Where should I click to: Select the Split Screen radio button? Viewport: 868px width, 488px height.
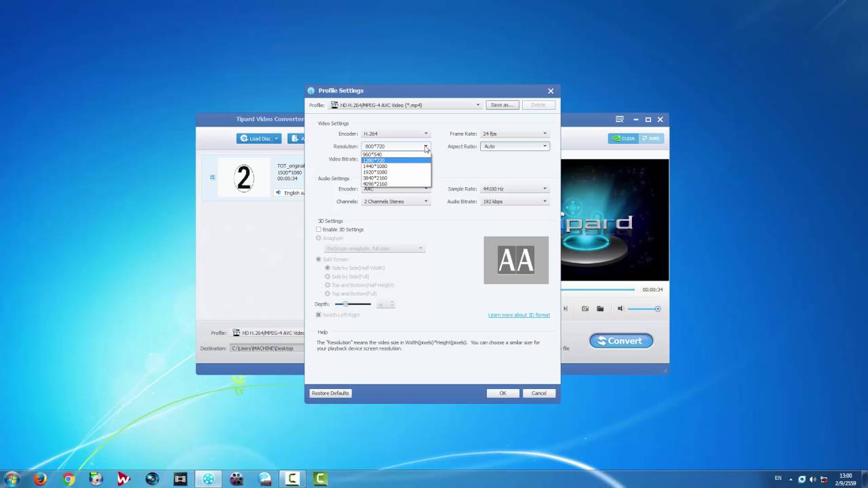[x=319, y=260]
